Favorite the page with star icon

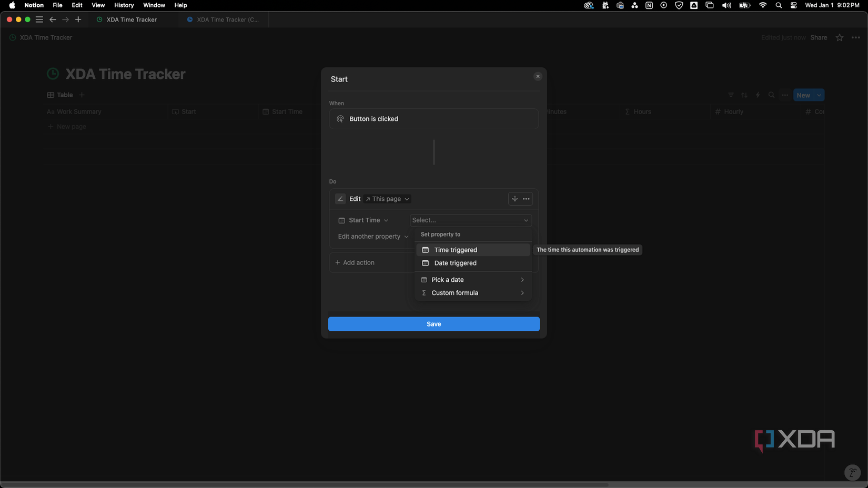point(840,37)
